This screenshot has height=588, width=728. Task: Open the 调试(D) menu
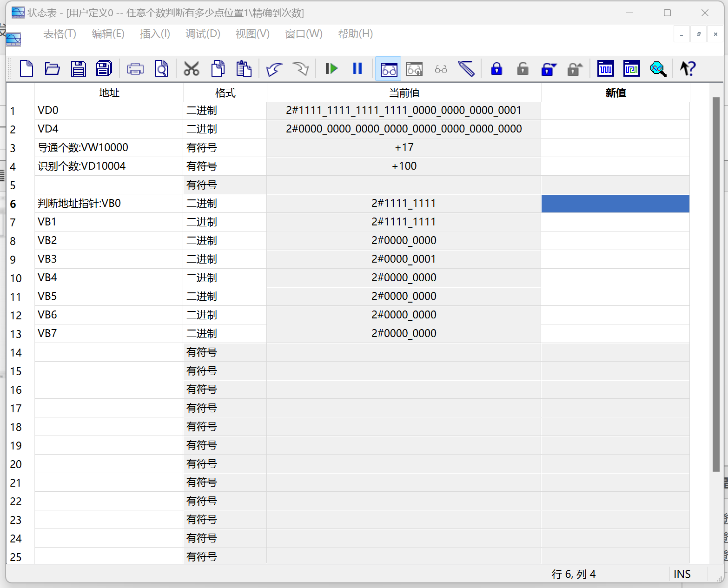click(203, 34)
